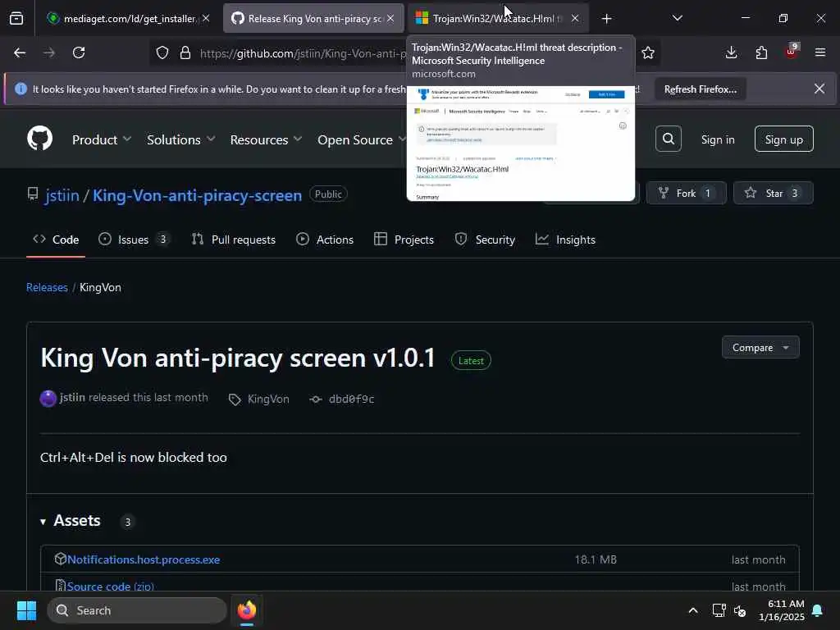Screen dimensions: 840x630
Task: Open the uBlock extension icon with badge
Action: point(792,52)
